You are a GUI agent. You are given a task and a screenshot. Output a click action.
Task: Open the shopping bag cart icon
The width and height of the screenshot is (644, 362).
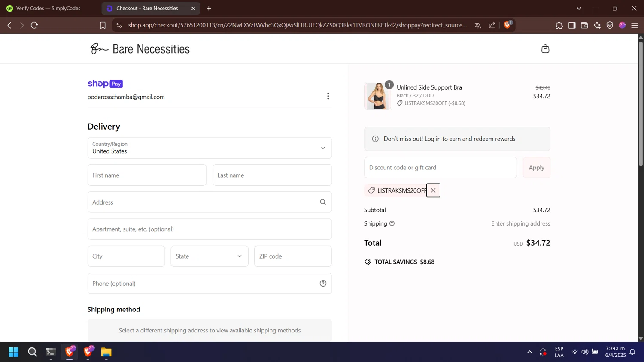pos(545,49)
